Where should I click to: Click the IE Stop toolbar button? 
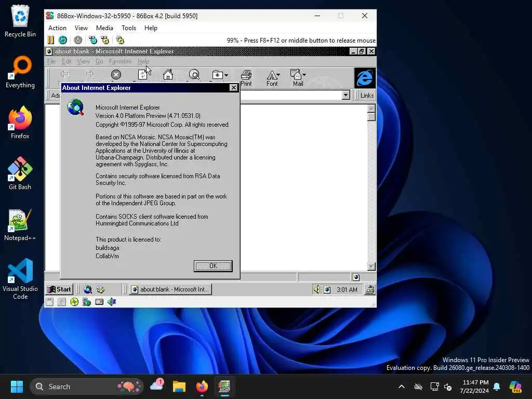pyautogui.click(x=116, y=75)
